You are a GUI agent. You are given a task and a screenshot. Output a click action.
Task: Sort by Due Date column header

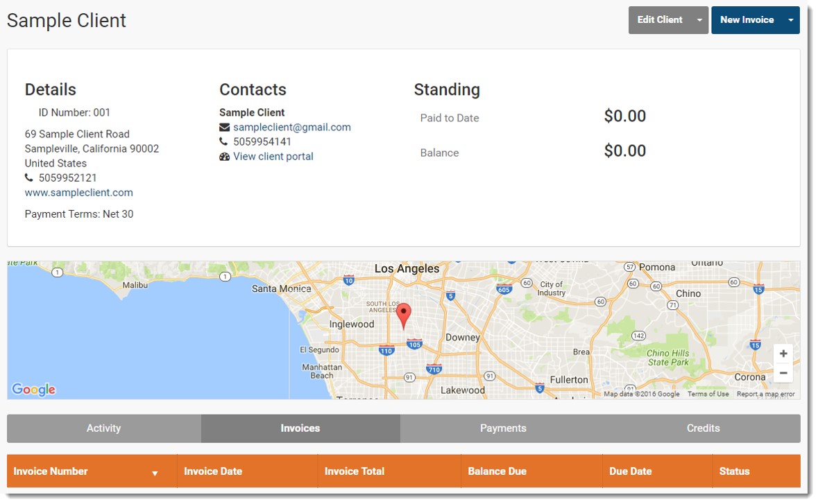coord(630,471)
